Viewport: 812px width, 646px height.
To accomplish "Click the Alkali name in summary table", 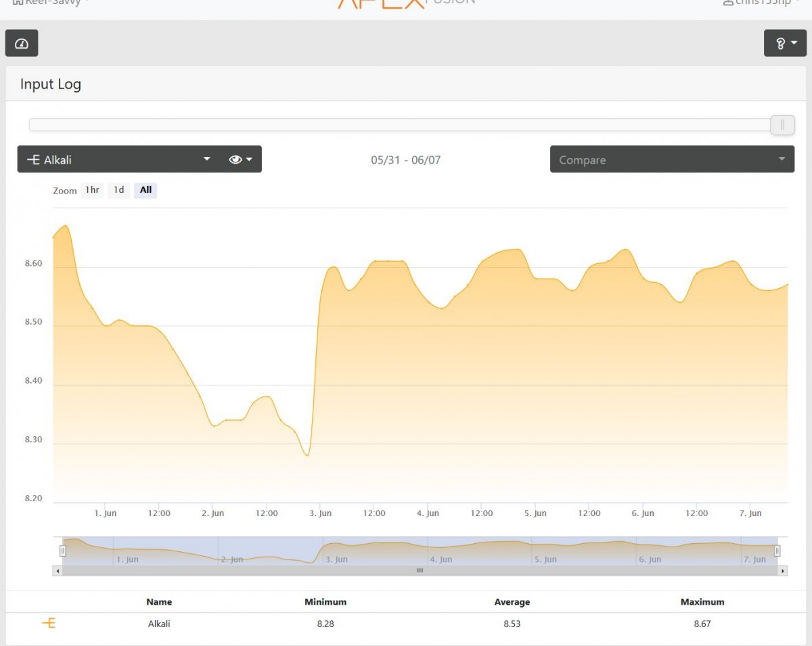I will click(x=159, y=624).
